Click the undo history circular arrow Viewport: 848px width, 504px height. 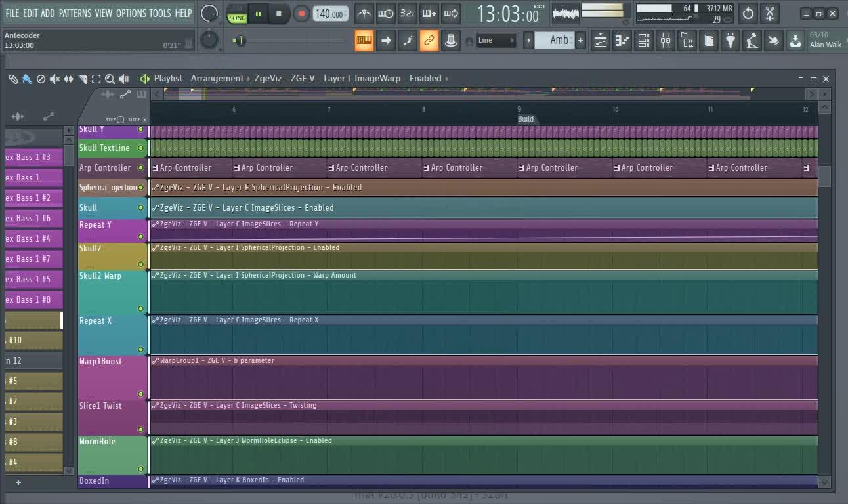click(x=748, y=13)
